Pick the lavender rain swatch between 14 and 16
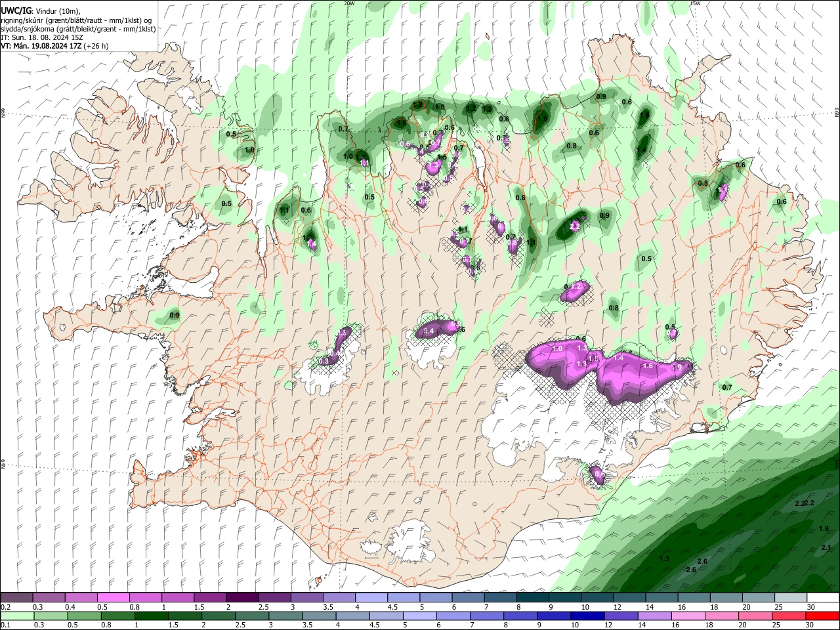840x630 pixels. (655, 616)
